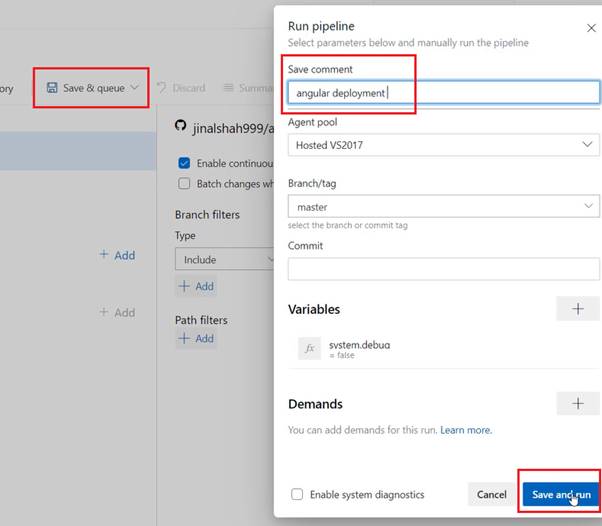
Task: Click the Commit input field
Action: coord(443,269)
